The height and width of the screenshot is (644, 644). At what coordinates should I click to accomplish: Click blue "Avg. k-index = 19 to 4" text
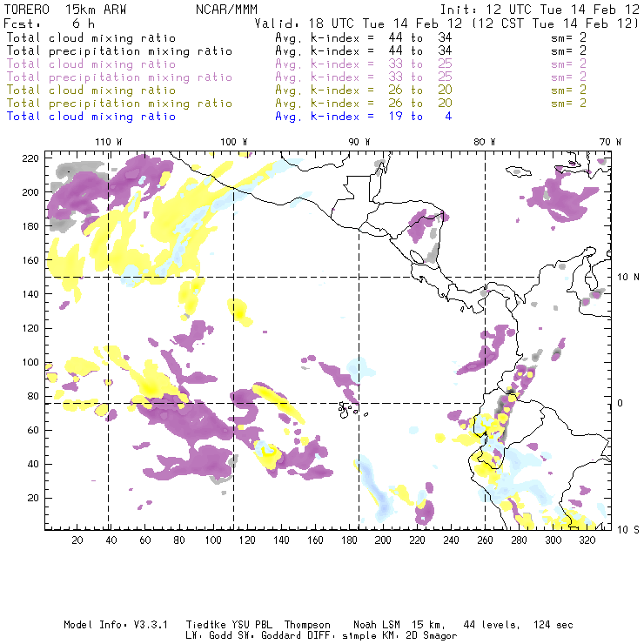pyautogui.click(x=364, y=117)
